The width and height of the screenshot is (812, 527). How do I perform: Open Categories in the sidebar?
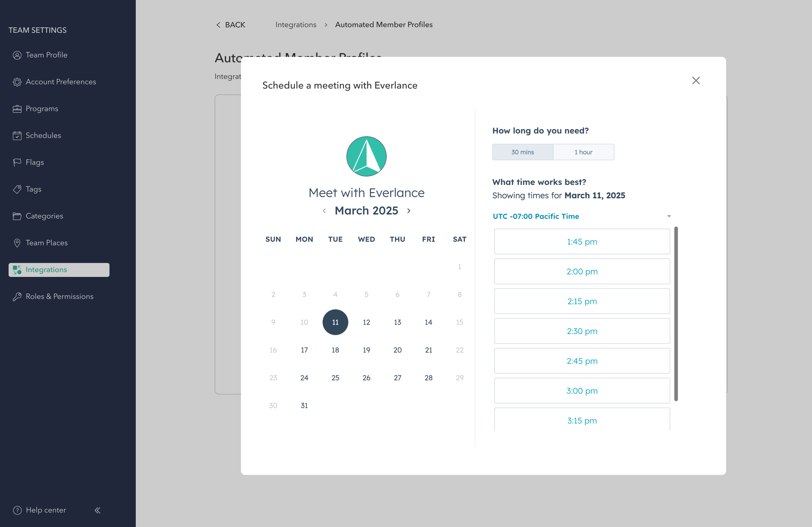(44, 216)
